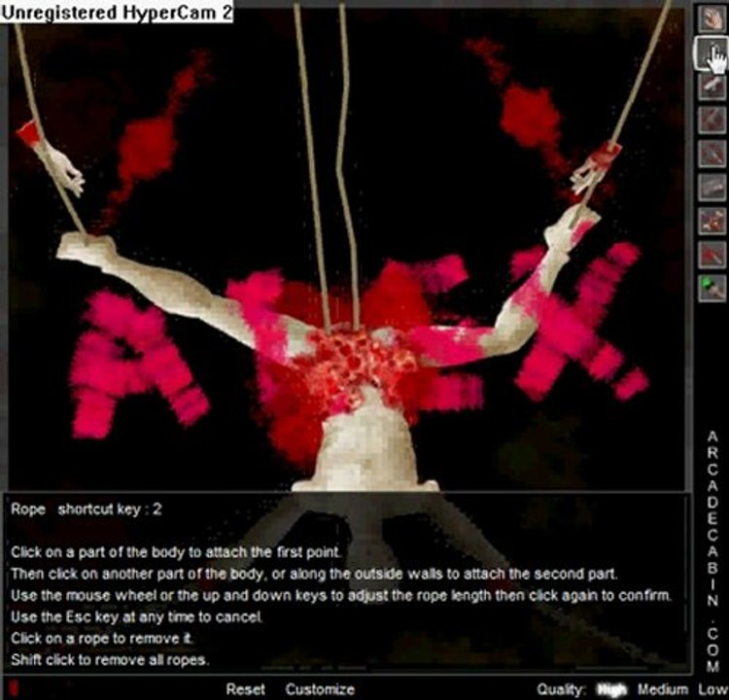Viewport: 729px width, 700px height.
Task: Click the 'Click on a part of the body' instruction line
Action: 176,552
